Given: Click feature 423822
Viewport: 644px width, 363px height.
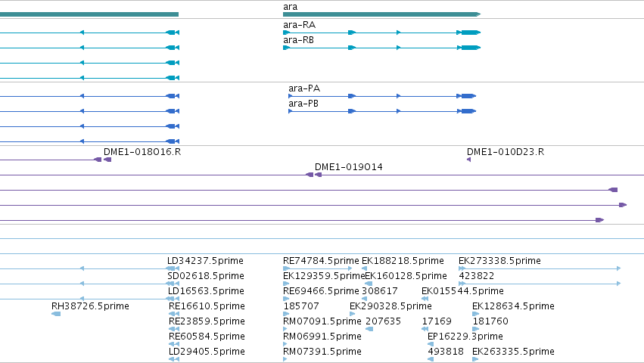Looking at the screenshot, I should (477, 276).
